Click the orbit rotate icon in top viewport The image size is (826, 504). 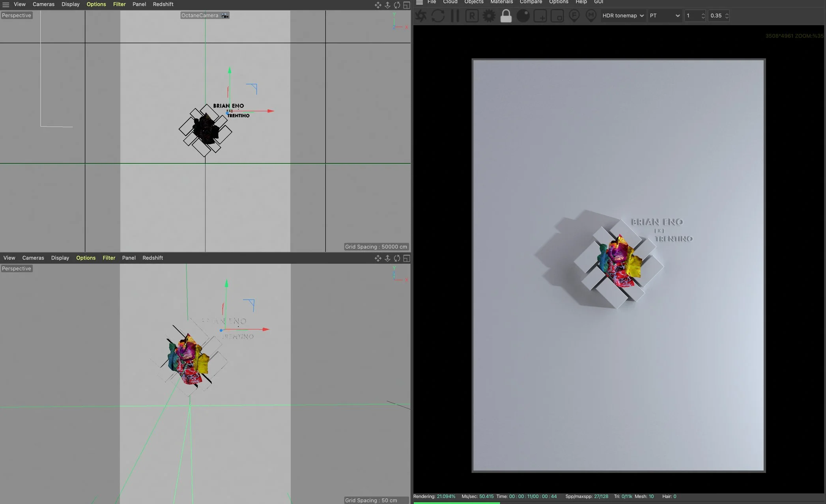click(397, 5)
